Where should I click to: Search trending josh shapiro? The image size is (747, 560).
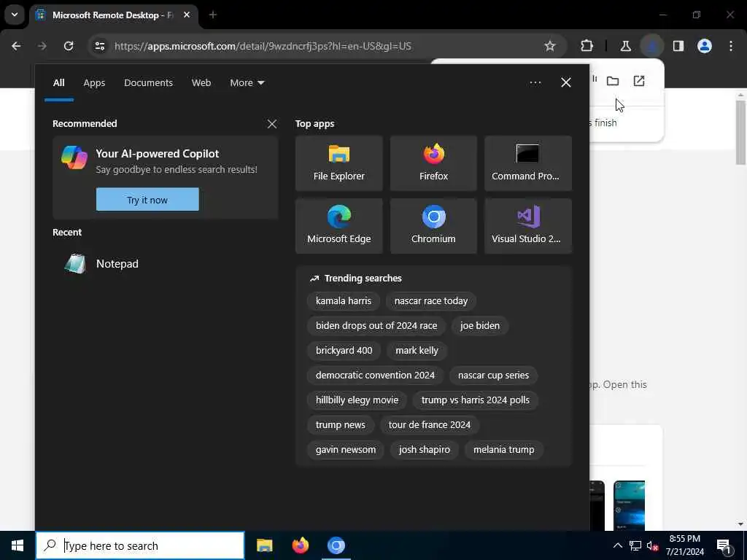click(x=425, y=449)
